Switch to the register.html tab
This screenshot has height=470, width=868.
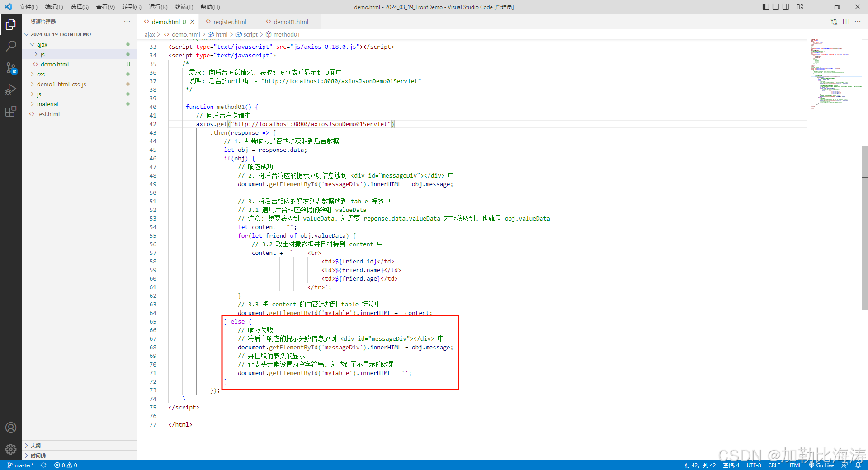pyautogui.click(x=229, y=22)
